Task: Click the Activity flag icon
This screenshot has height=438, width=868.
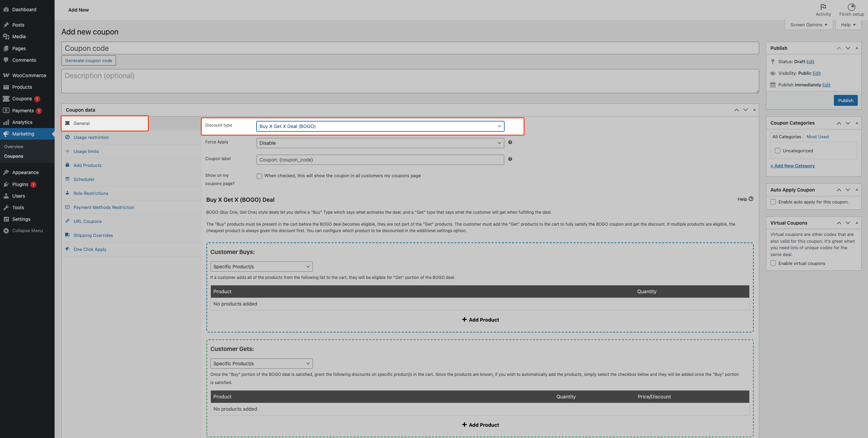Action: (823, 7)
